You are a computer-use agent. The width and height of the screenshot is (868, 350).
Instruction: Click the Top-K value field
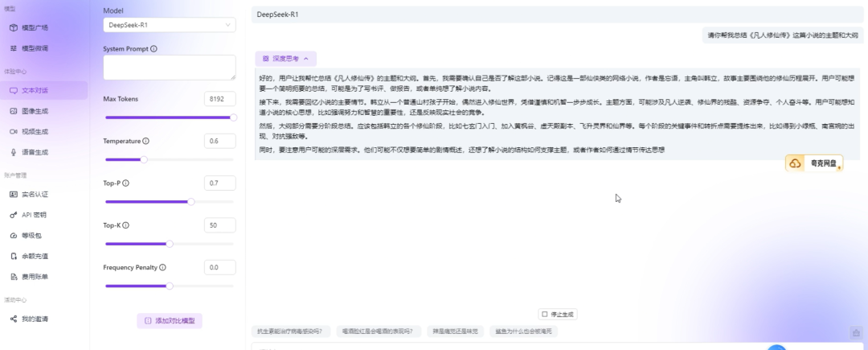pyautogui.click(x=219, y=225)
